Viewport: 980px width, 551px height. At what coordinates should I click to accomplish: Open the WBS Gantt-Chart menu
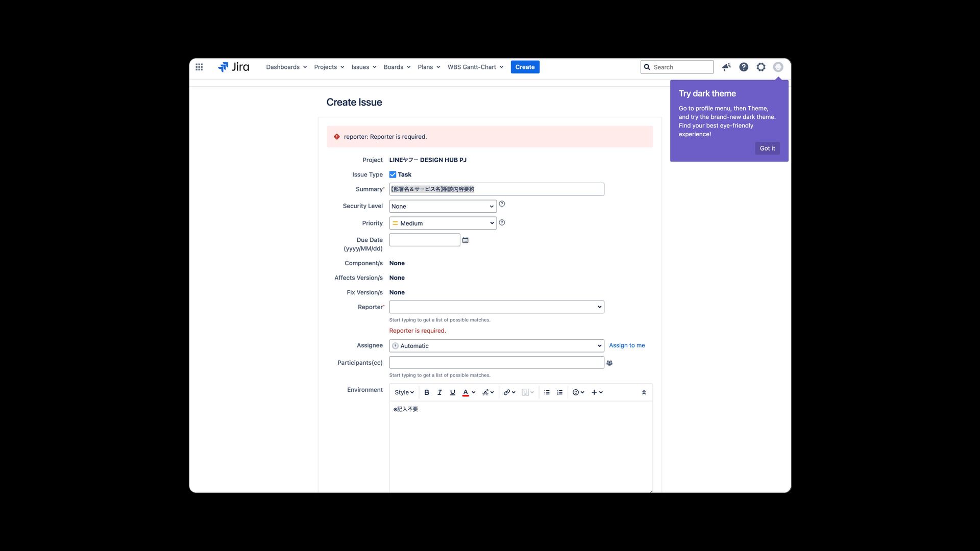click(x=476, y=67)
